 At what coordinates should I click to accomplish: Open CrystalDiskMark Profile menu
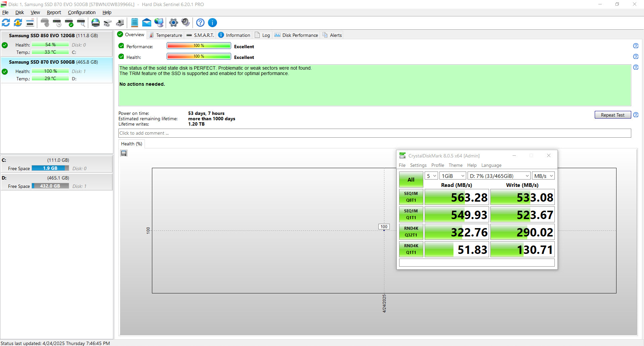tap(438, 165)
